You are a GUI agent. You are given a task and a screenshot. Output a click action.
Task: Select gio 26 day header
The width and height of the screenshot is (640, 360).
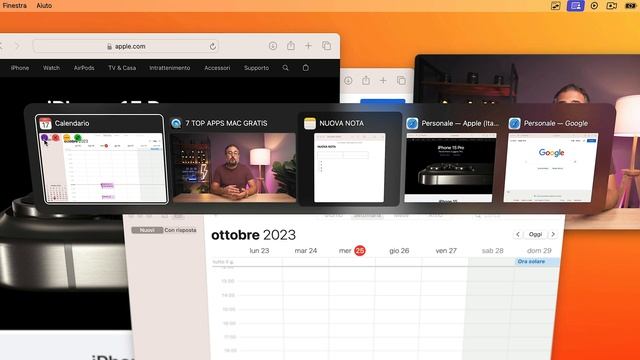coord(399,251)
